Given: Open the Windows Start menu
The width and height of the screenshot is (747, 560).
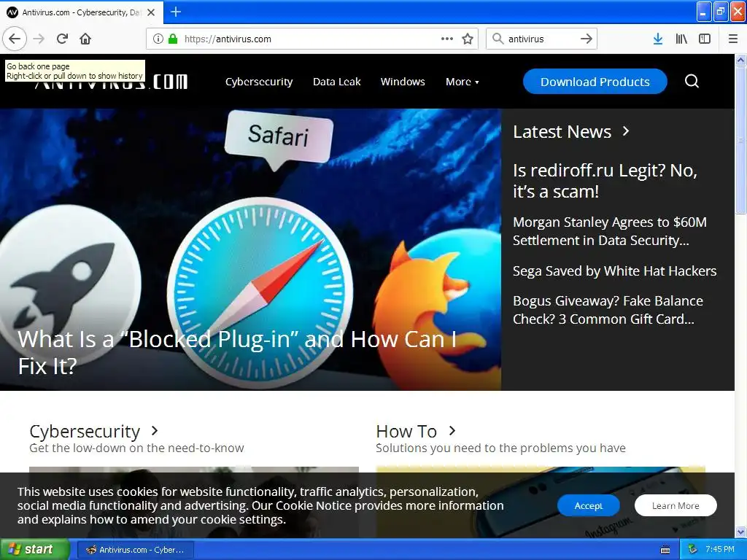Looking at the screenshot, I should click(x=34, y=550).
